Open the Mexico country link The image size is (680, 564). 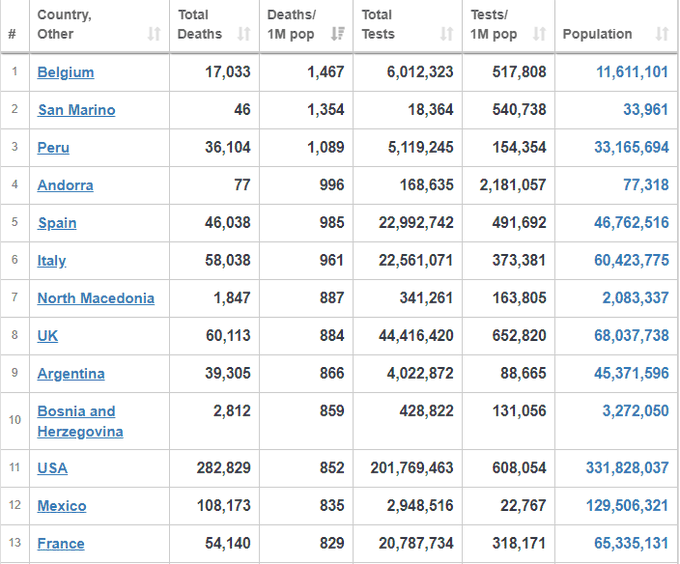[x=62, y=506]
